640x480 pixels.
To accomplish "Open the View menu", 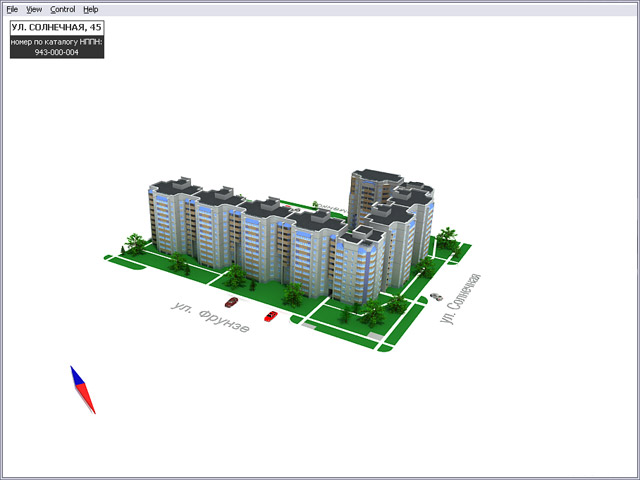I will tap(34, 9).
